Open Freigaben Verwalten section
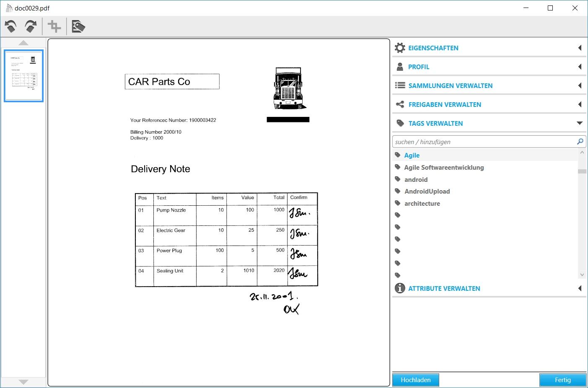 (444, 104)
